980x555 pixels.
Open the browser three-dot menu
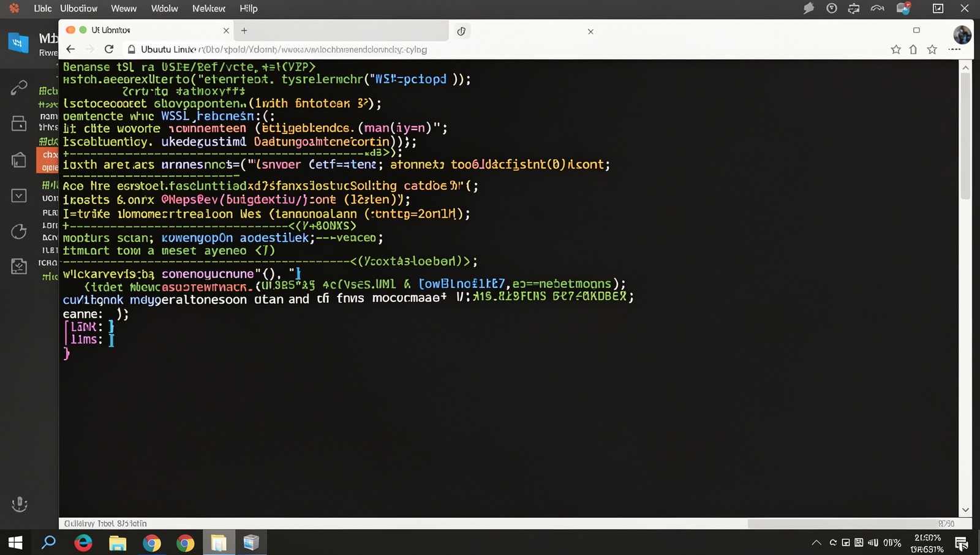(954, 50)
